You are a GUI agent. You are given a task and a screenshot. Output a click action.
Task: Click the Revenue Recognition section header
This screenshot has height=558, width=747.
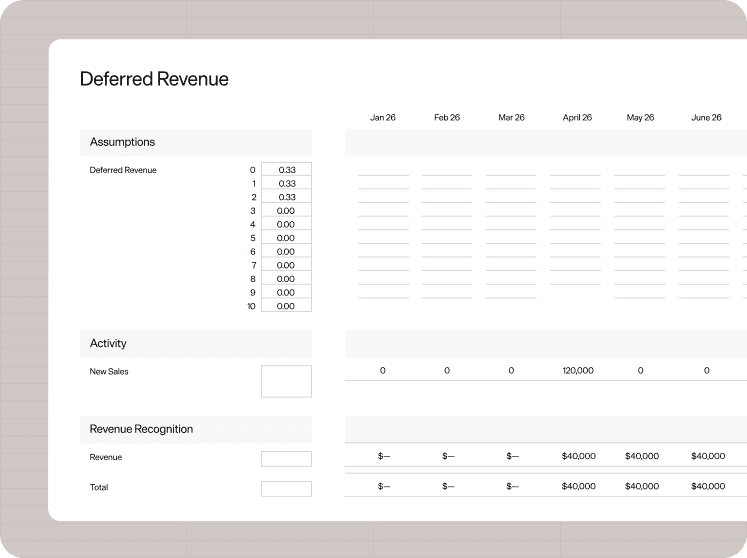(196, 429)
